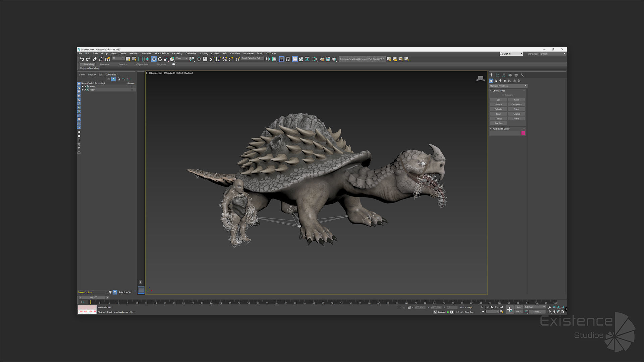
Task: Hide the Mount object eye icon
Action: point(85,86)
